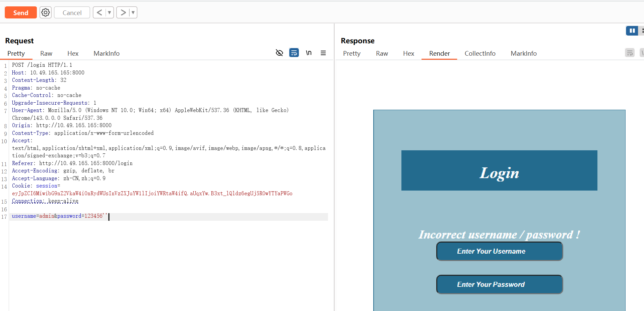Select side-by-side layout icon
This screenshot has height=311, width=644.
(632, 31)
